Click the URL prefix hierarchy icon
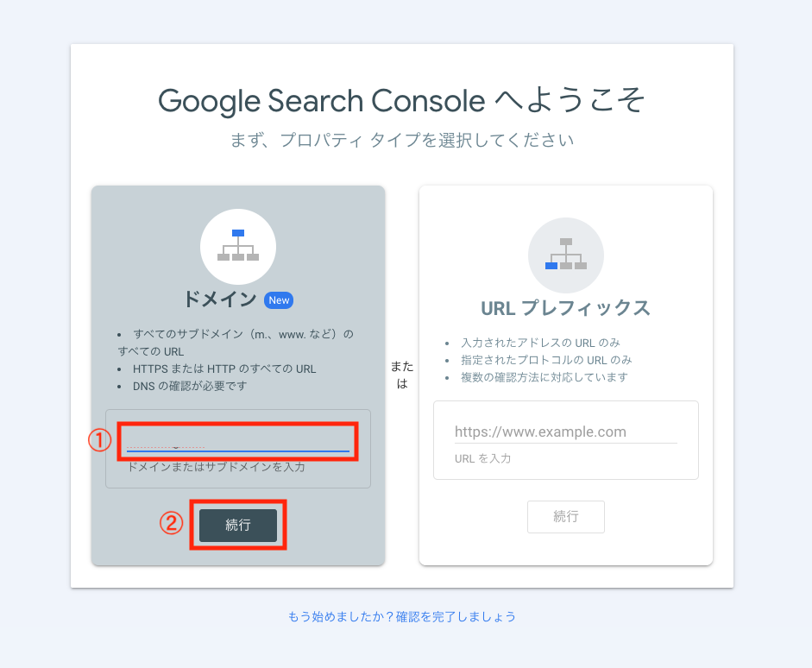This screenshot has width=812, height=668. tap(565, 255)
